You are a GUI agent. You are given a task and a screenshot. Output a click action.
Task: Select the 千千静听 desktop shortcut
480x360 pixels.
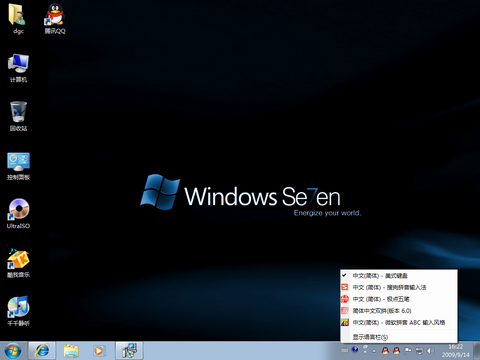tap(19, 311)
